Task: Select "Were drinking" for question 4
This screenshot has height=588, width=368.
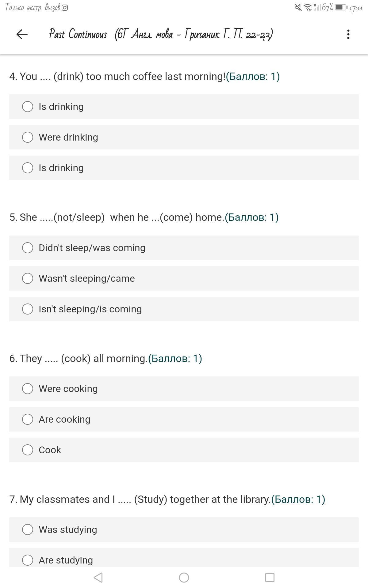Action: (28, 137)
